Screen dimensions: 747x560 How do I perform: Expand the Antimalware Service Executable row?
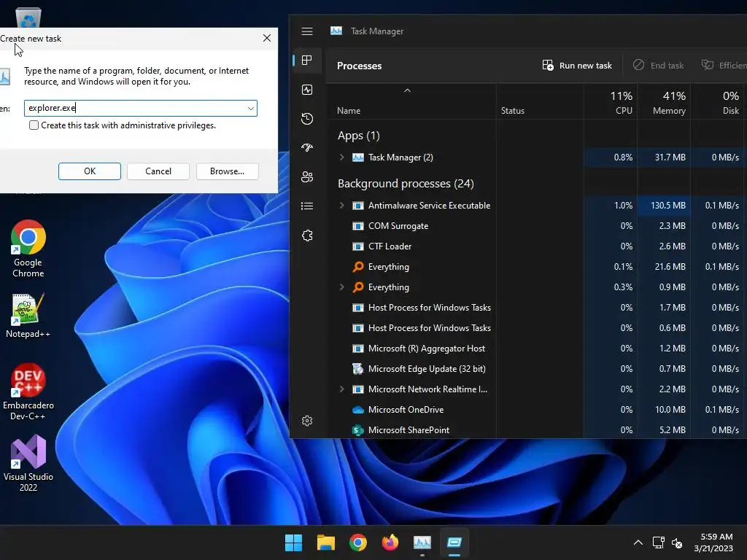point(341,205)
